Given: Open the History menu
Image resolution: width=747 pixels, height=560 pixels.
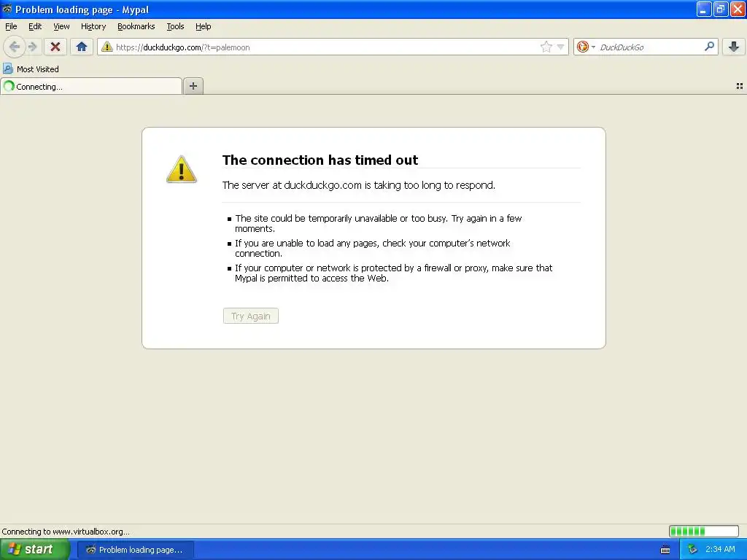Looking at the screenshot, I should [93, 26].
